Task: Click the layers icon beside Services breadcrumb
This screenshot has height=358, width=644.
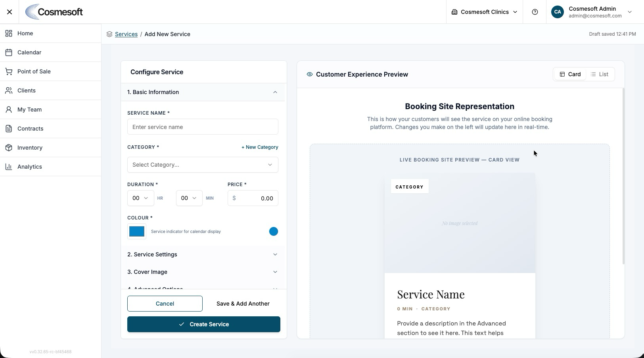Action: pyautogui.click(x=109, y=34)
